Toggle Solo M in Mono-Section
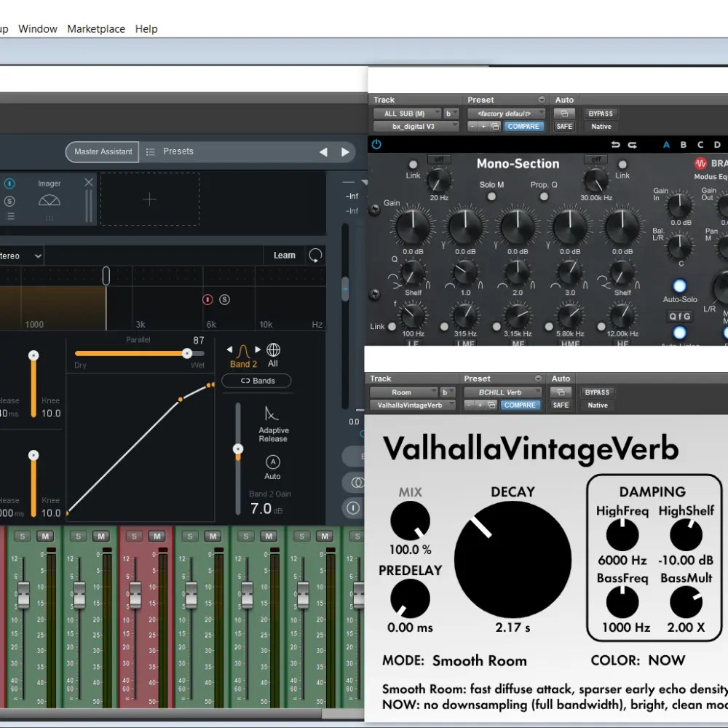This screenshot has height=728, width=728. [491, 197]
